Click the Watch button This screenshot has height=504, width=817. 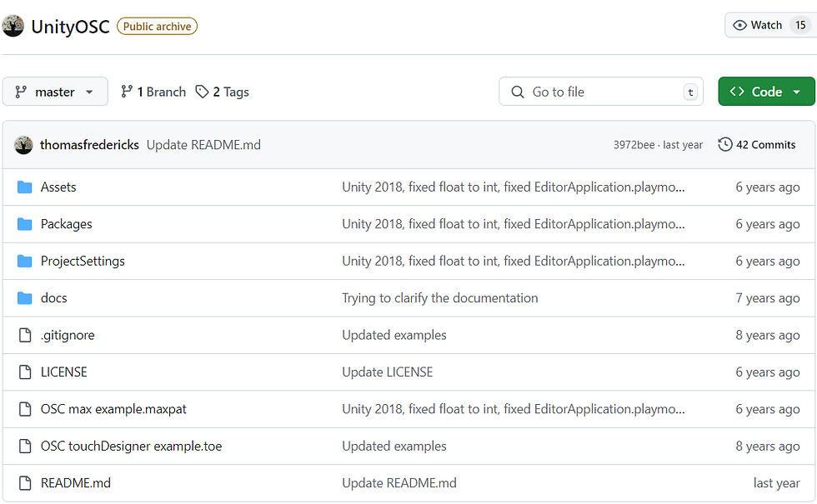tap(770, 25)
